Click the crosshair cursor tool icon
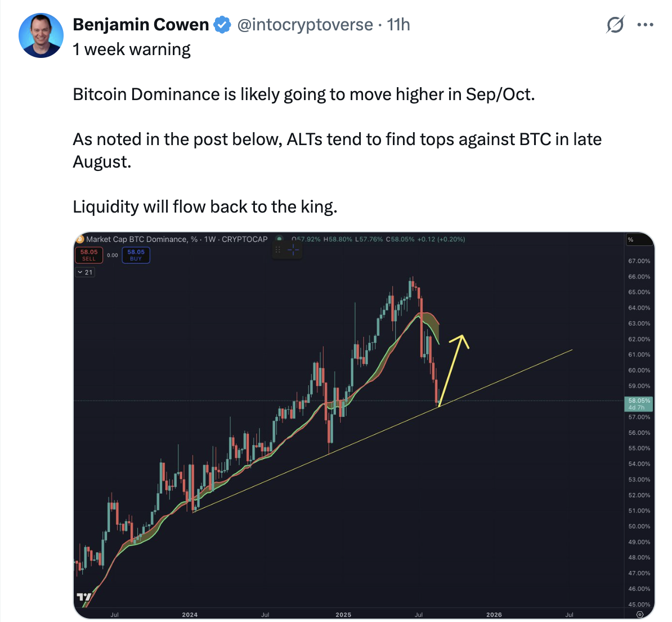 coord(294,250)
